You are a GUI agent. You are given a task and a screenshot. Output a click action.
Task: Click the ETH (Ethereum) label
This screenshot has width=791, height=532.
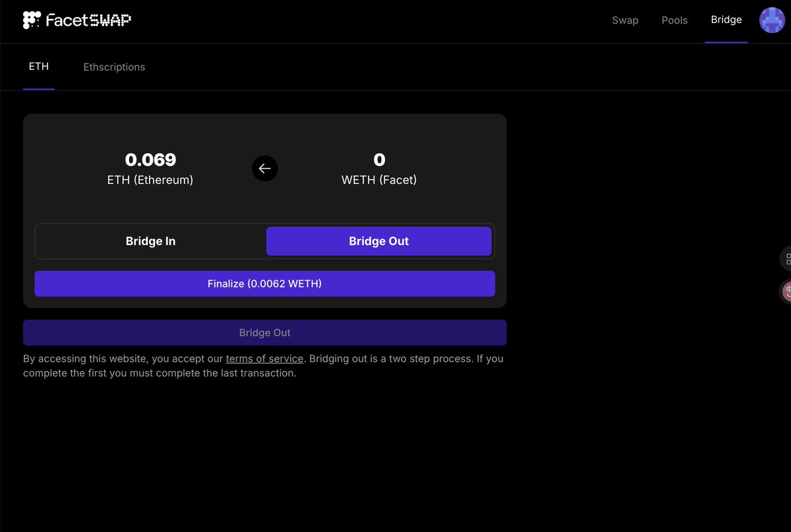click(150, 179)
